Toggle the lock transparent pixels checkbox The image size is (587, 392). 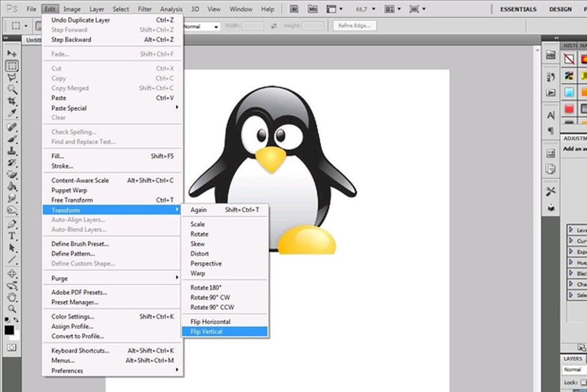(583, 382)
